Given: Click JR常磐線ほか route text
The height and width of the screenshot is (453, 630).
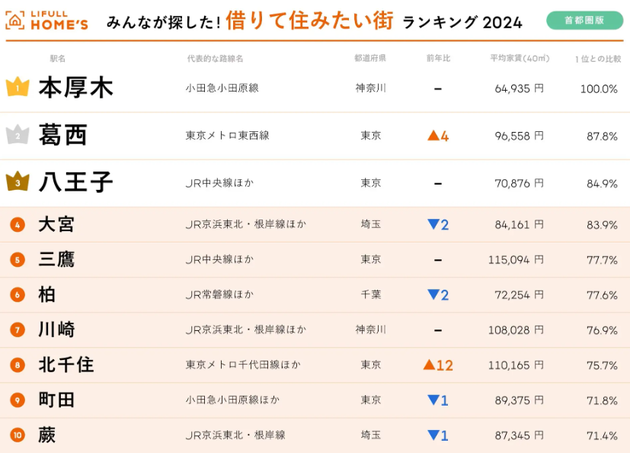Looking at the screenshot, I should click(x=219, y=295).
